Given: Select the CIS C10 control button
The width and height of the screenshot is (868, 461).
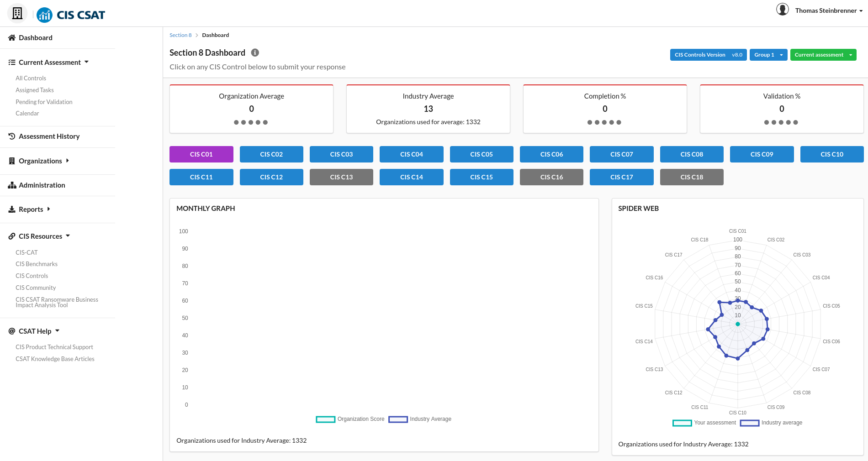Looking at the screenshot, I should pyautogui.click(x=832, y=154).
